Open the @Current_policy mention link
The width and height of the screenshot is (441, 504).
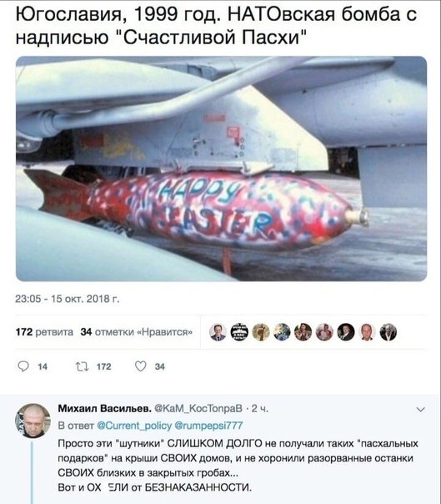134,426
